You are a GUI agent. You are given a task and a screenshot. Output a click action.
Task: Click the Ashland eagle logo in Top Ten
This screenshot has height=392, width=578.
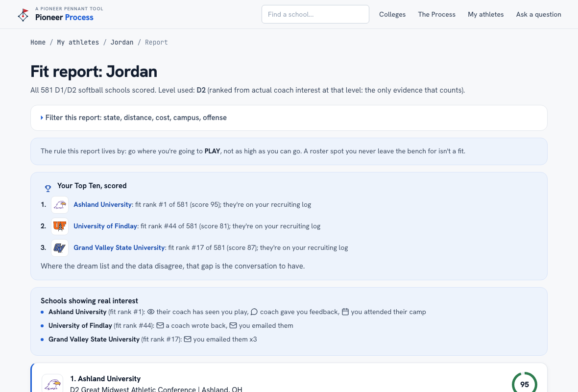pyautogui.click(x=60, y=205)
